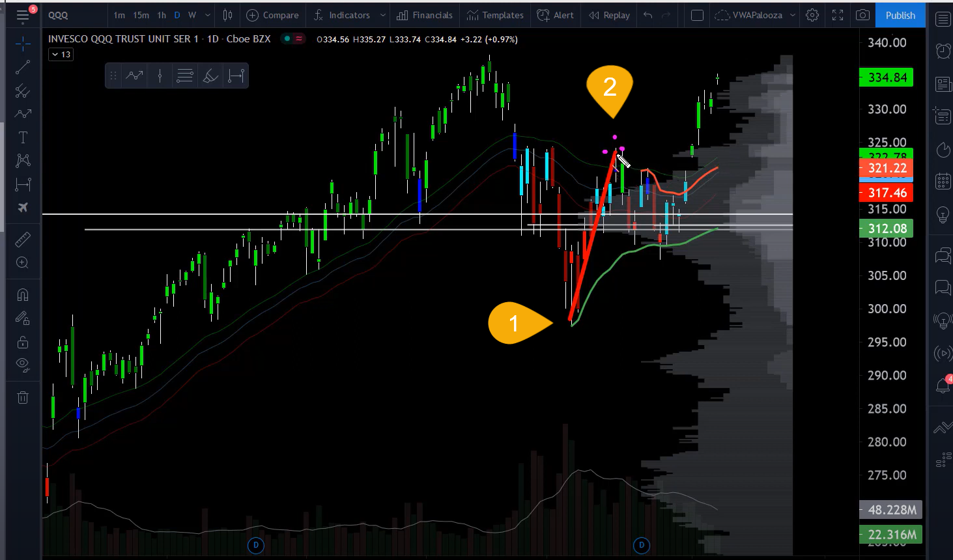The height and width of the screenshot is (560, 953).
Task: Open the airplane icons tool
Action: coord(23,208)
